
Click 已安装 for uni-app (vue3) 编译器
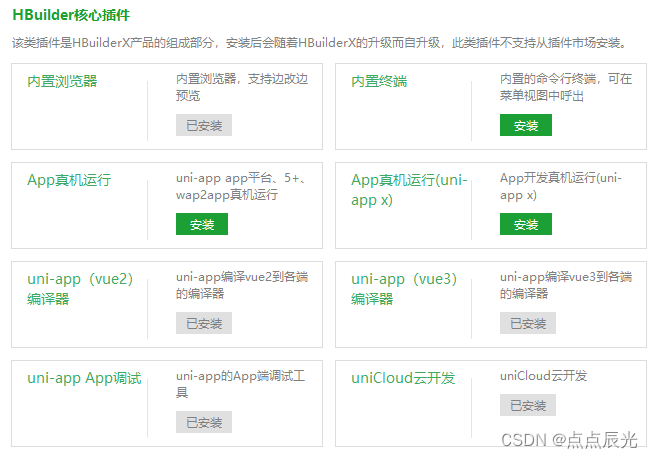pos(528,323)
